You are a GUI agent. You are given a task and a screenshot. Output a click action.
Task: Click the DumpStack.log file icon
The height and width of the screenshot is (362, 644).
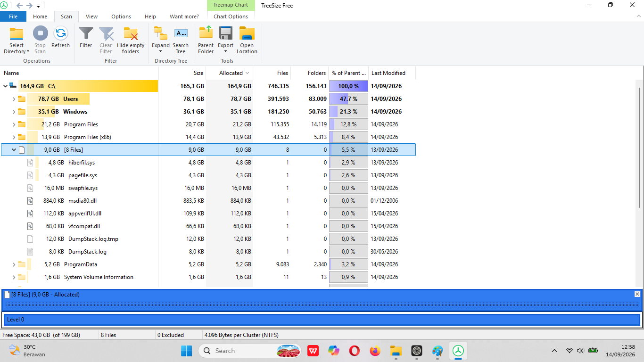point(30,252)
